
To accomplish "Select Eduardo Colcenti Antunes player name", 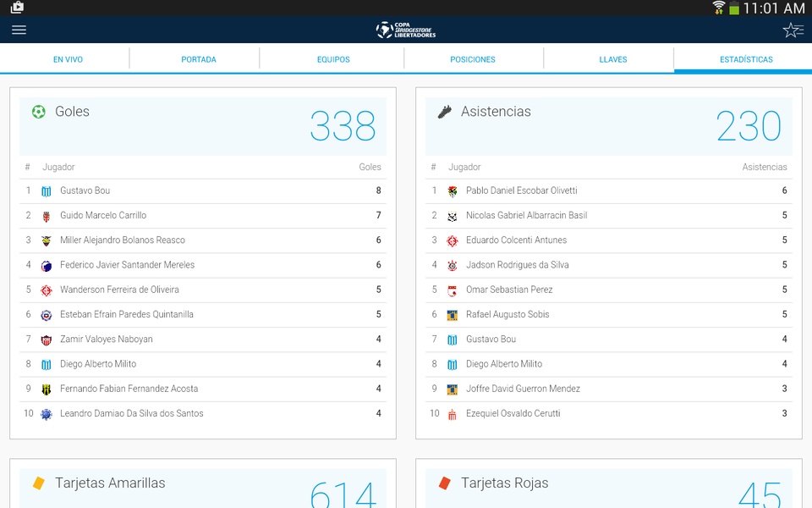I will [x=516, y=240].
